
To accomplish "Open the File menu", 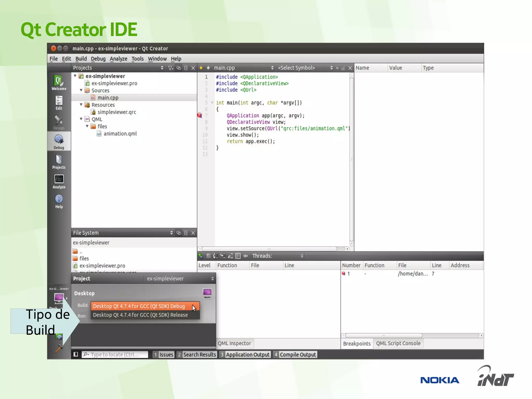I will click(x=54, y=59).
